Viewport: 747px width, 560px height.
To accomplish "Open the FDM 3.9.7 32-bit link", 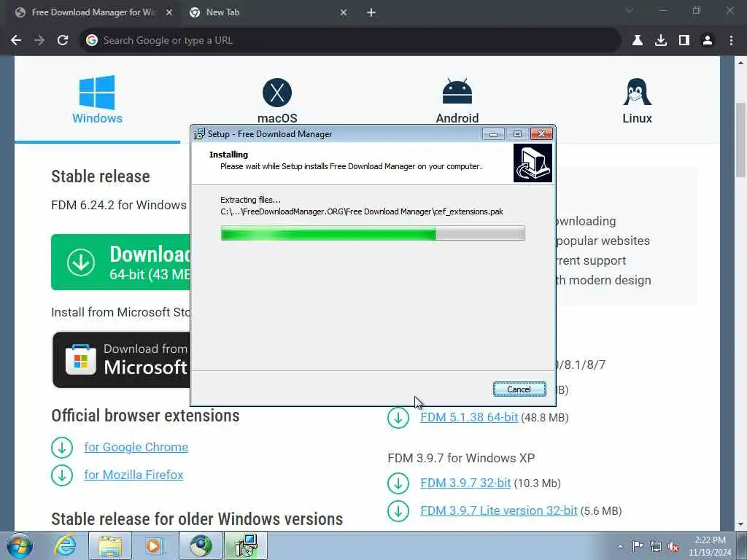I will (465, 483).
